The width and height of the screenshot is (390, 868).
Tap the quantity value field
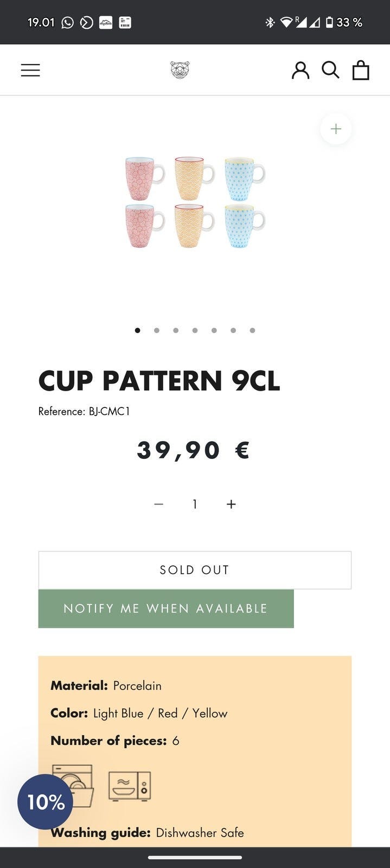[x=195, y=504]
